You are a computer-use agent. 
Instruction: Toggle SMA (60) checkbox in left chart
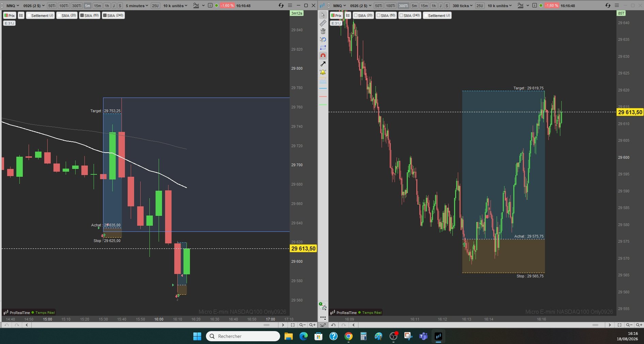(x=82, y=15)
